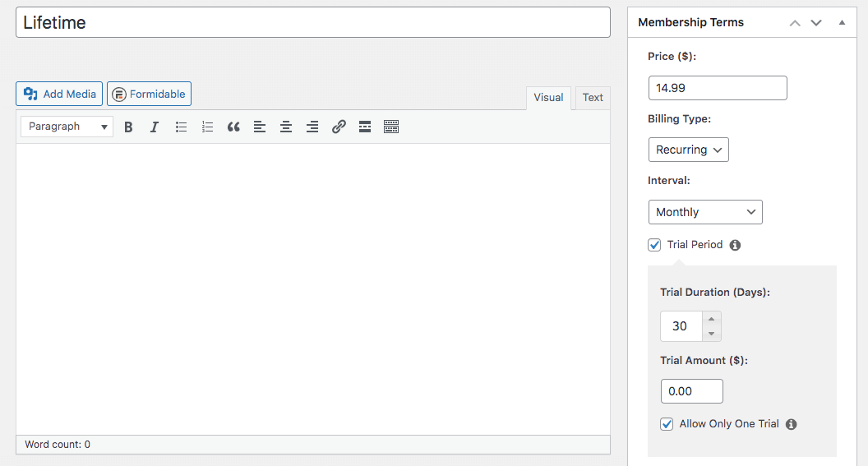
Task: Click the Formidable button
Action: [149, 94]
